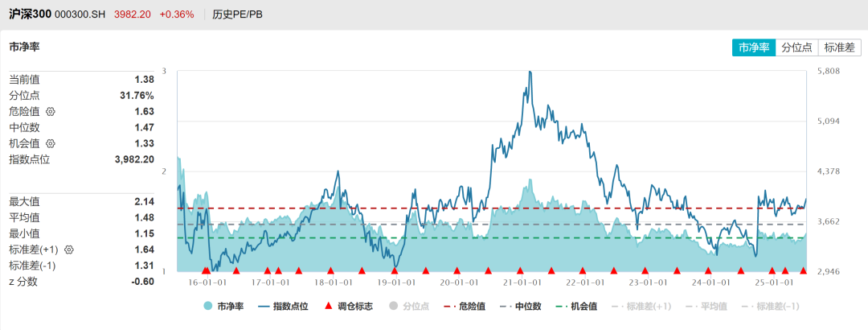
Task: Switch to the 分位点 tab
Action: pos(796,47)
